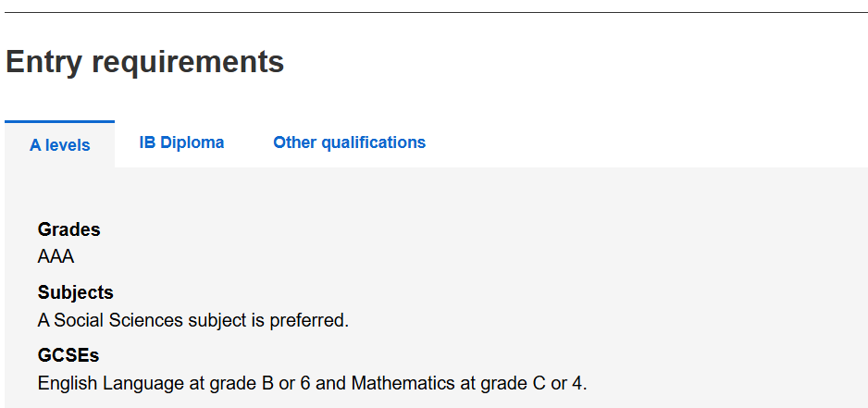The width and height of the screenshot is (868, 408).
Task: Select the Other qualifications tab
Action: point(349,142)
